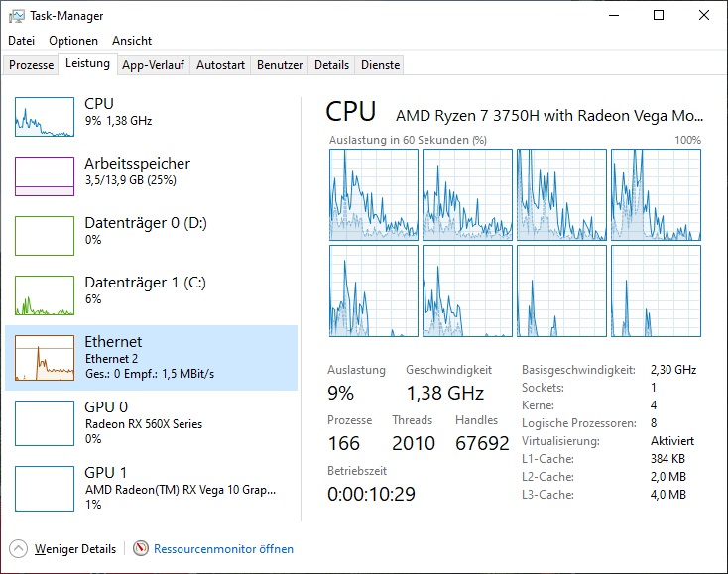Switch to the Prozesse tab
This screenshot has height=574, width=728.
pyautogui.click(x=31, y=65)
